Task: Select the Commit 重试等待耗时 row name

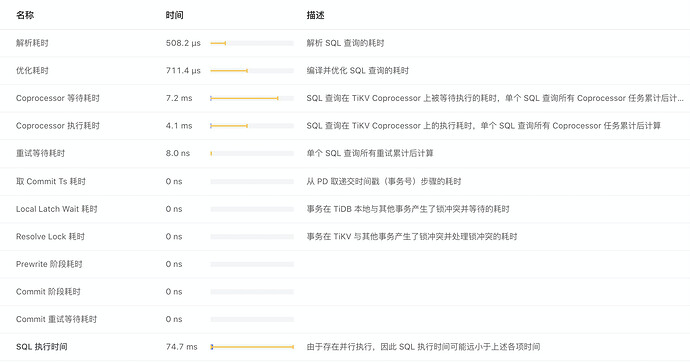Action: [56, 319]
